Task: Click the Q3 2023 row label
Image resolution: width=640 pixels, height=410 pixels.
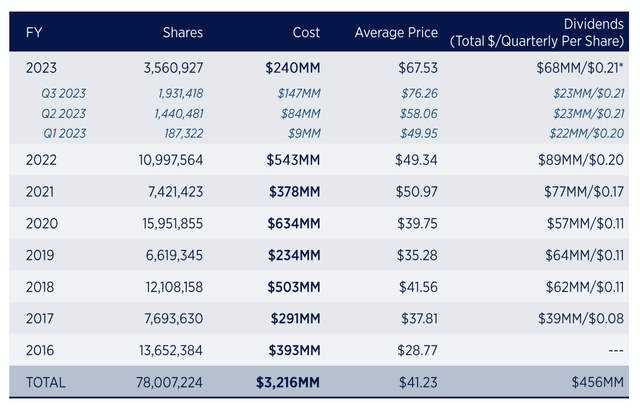Action: click(64, 93)
